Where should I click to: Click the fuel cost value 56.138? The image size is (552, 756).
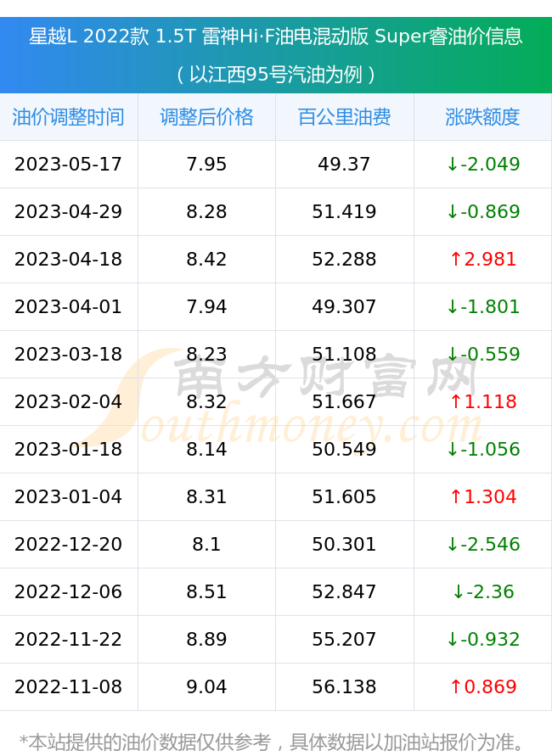point(344,686)
